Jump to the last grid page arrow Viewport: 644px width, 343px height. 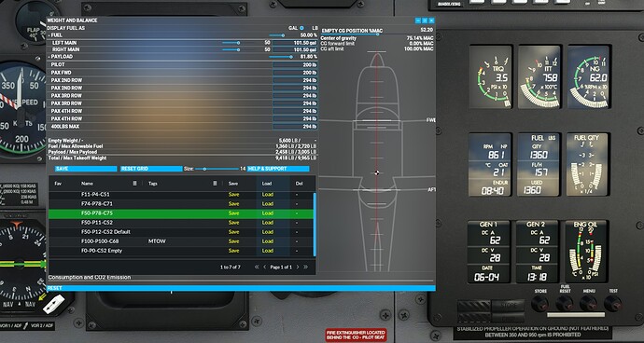[305, 268]
